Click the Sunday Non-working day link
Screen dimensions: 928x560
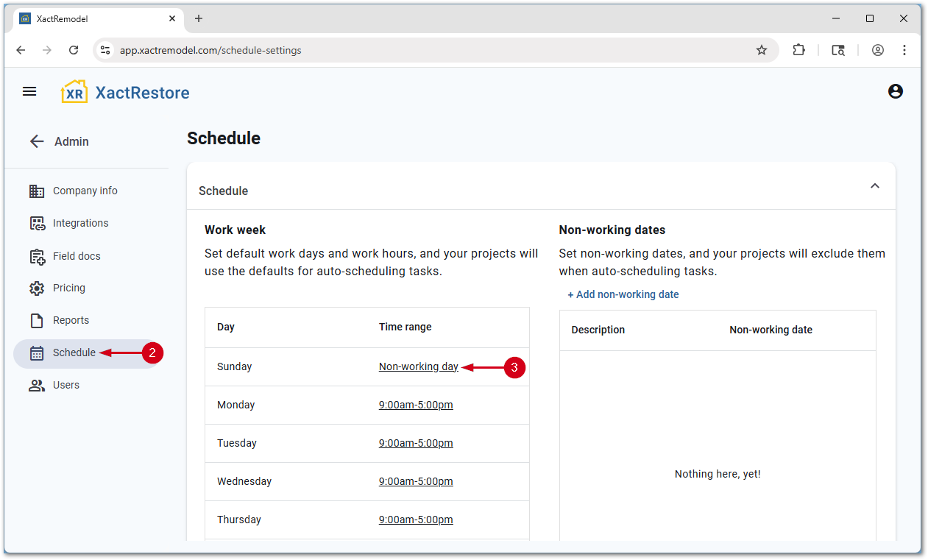coord(418,366)
